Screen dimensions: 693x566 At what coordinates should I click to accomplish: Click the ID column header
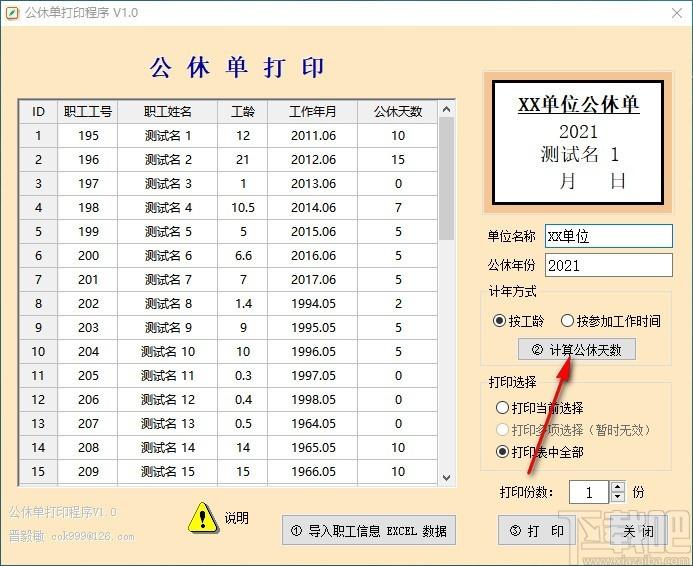(x=38, y=111)
